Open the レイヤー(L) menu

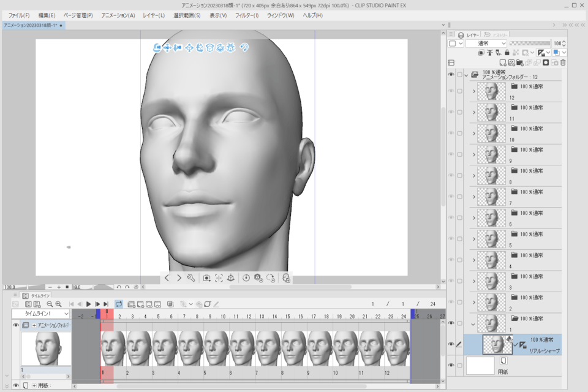coord(153,15)
